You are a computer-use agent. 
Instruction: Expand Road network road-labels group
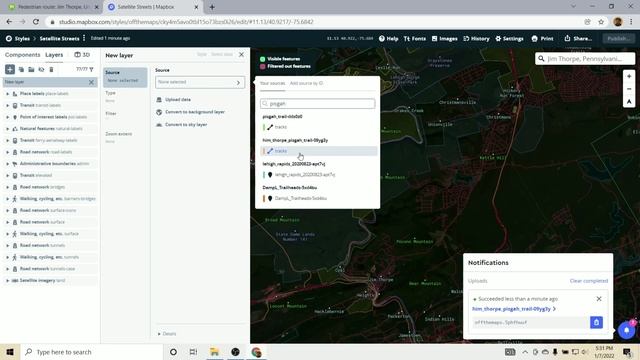(7, 152)
